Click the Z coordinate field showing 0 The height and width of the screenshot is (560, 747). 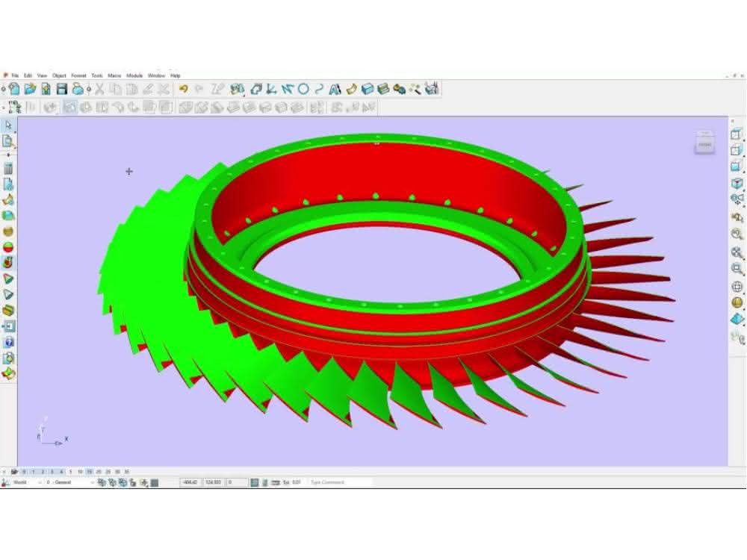pyautogui.click(x=236, y=483)
